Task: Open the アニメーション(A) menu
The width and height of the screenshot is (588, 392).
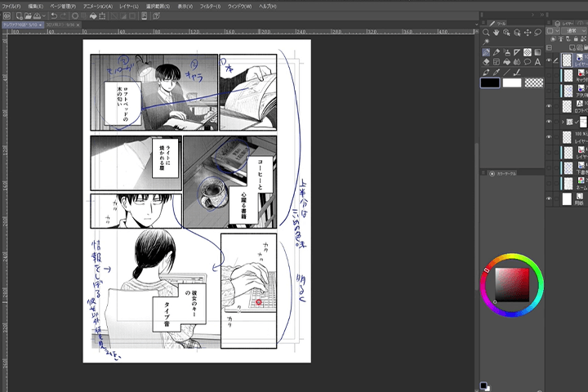Action: click(98, 7)
